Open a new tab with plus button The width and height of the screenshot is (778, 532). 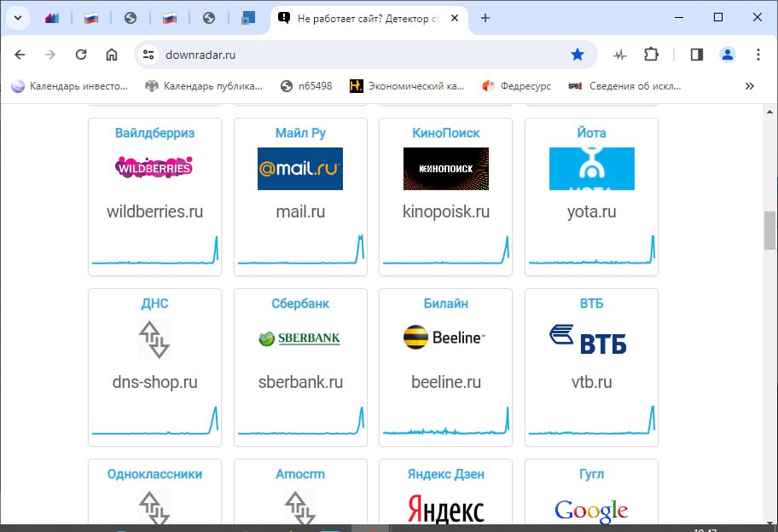485,18
